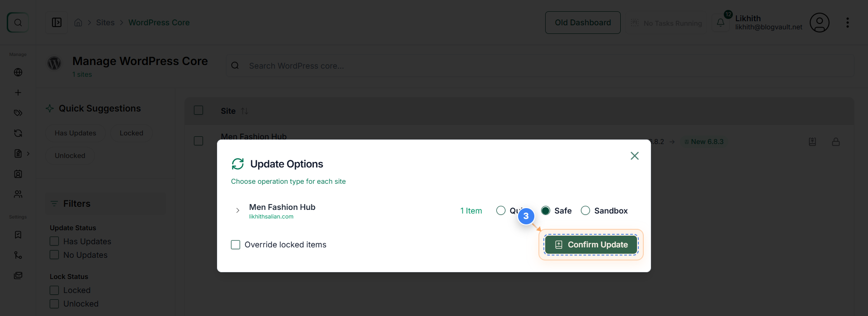This screenshot has width=868, height=316.
Task: Select the Sandbox radio option
Action: (x=586, y=210)
